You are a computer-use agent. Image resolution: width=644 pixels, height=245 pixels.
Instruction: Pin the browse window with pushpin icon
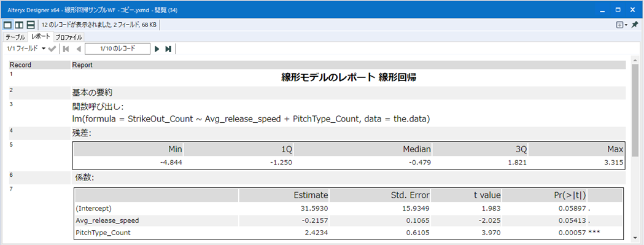coord(635,25)
